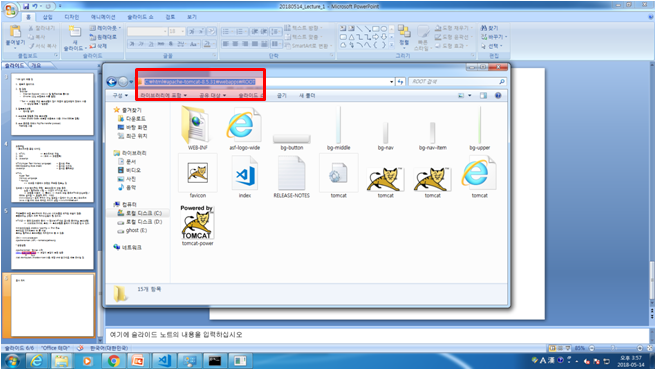
Task: Click Replace (바꾸기) button
Action: [x=493, y=37]
